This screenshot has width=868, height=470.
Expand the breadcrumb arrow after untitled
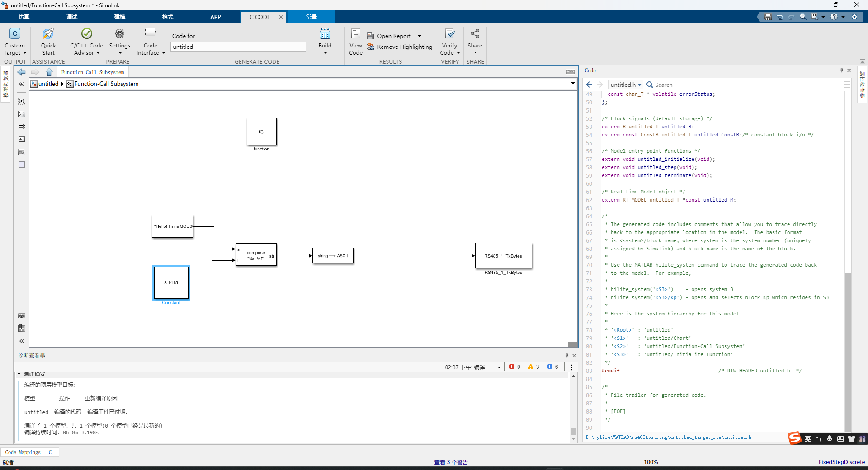(x=62, y=84)
